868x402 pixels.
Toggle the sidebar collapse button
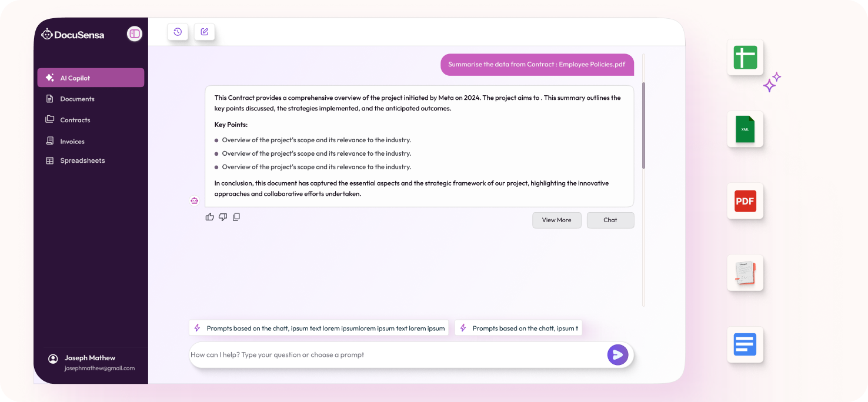135,34
